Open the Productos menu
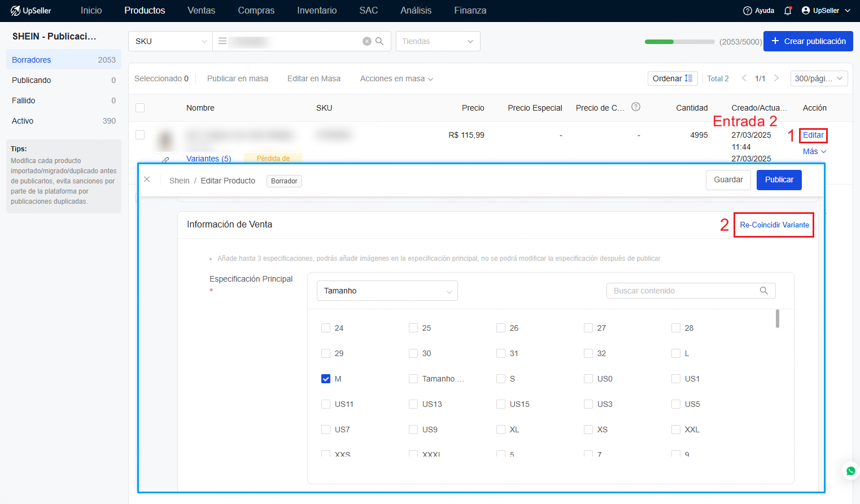Image resolution: width=860 pixels, height=504 pixels. coord(145,11)
